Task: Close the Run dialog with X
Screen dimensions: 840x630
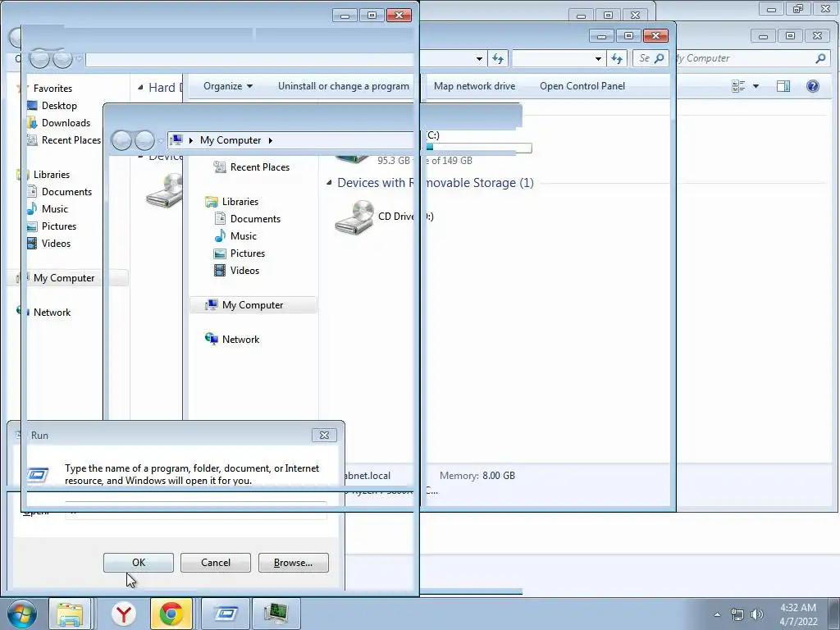Action: (x=324, y=435)
